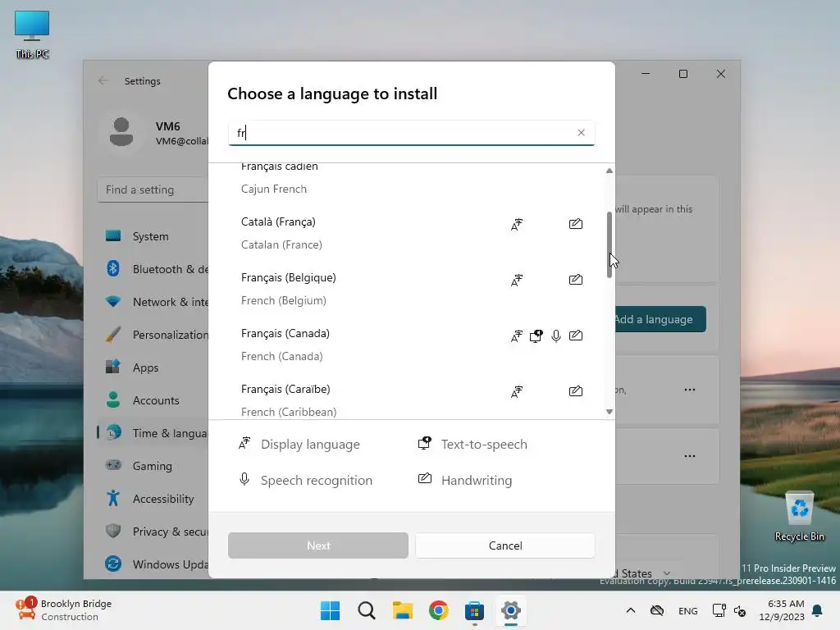The height and width of the screenshot is (630, 840).
Task: Click handwriting icon for Français (Belgique)
Action: point(575,280)
